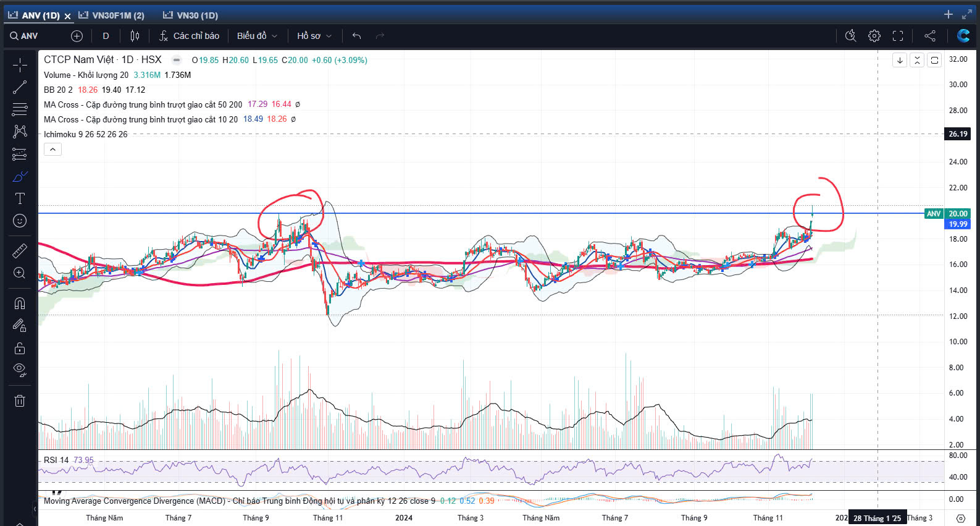Screen dimensions: 980x526
Task: Open the quick search icon
Action: click(x=850, y=36)
